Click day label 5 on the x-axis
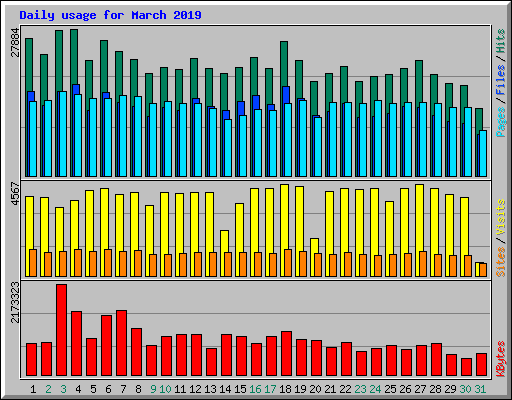The image size is (512, 400). tap(93, 389)
